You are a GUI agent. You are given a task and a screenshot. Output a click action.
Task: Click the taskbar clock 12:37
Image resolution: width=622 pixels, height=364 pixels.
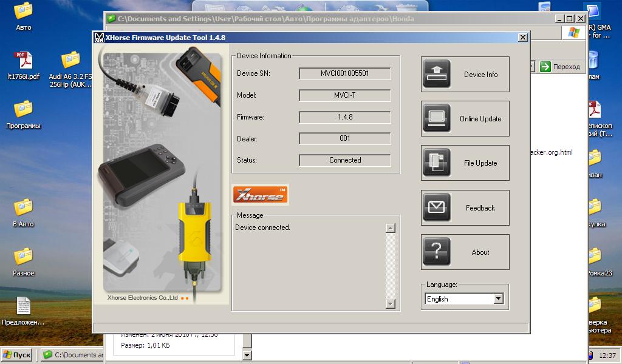607,356
